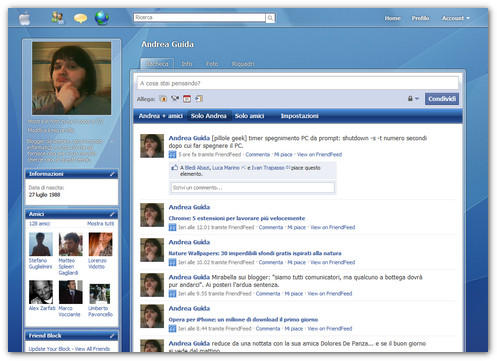Screen dimensions: 497x361
Task: Click Commenta on the shutdown timer post
Action: (258, 154)
